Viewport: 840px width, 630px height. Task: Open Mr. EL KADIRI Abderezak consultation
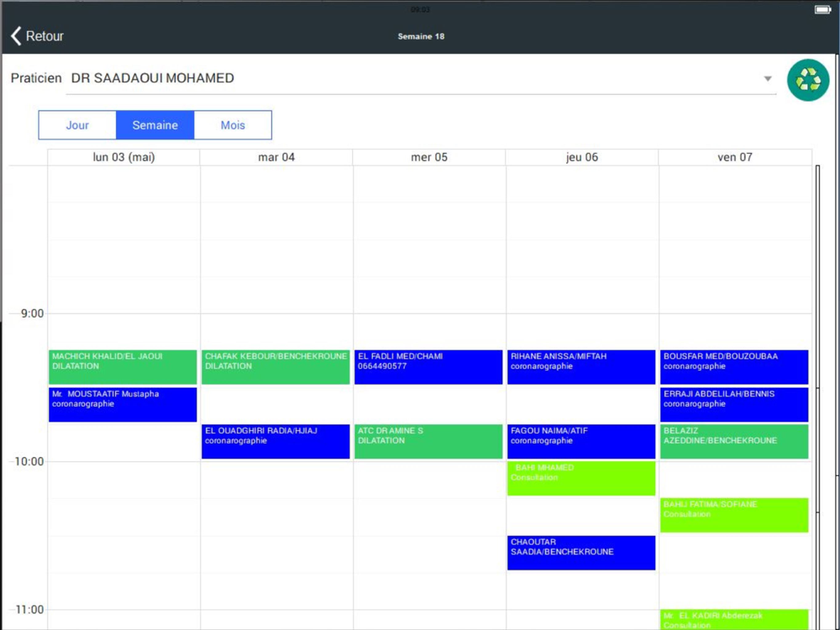point(734,620)
